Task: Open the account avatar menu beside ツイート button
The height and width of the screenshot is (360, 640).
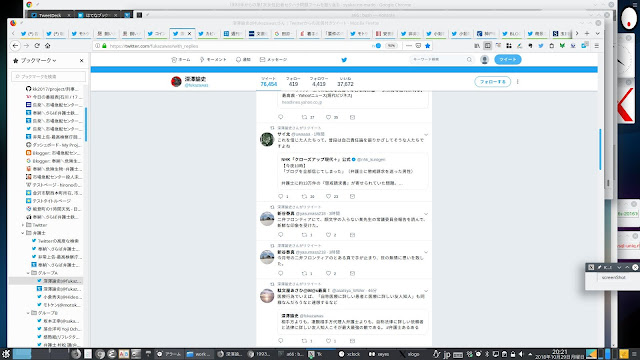Action: point(484,60)
